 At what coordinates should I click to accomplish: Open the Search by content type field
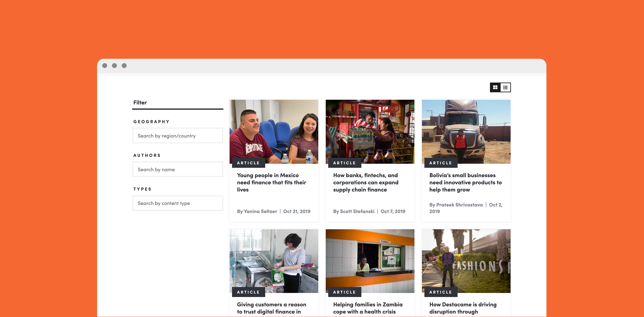coord(178,203)
